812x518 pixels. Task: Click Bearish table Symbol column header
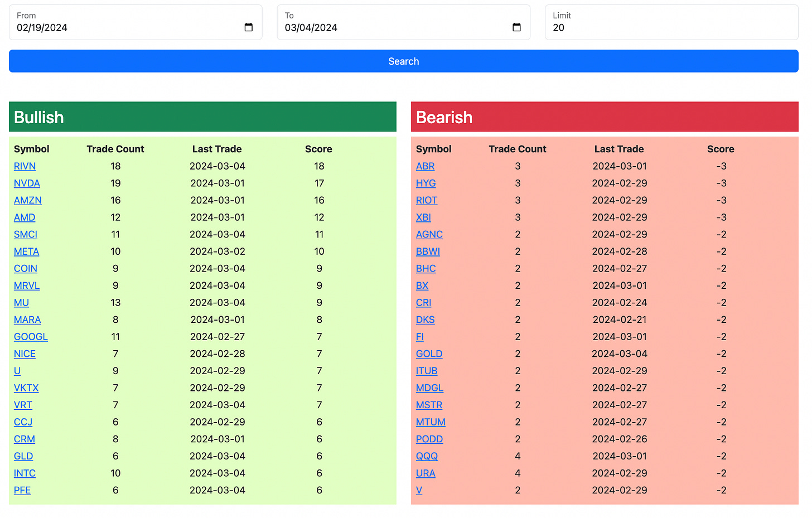[x=433, y=149]
